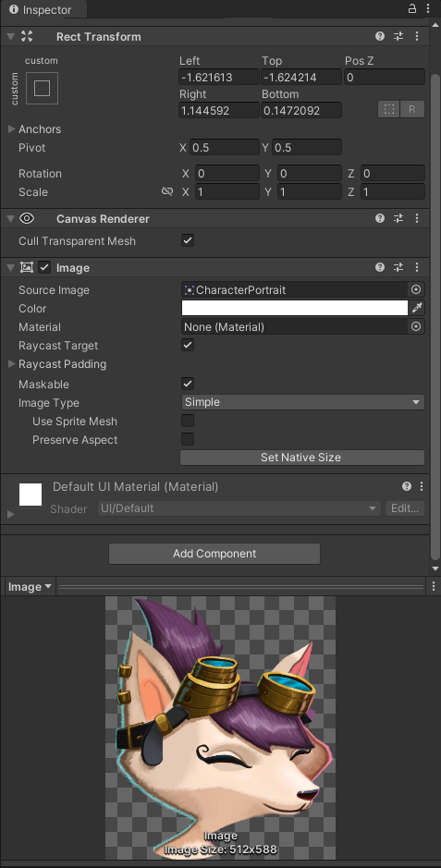Viewport: 441px width, 868px height.
Task: Open Image component kebab menu
Action: (x=417, y=267)
